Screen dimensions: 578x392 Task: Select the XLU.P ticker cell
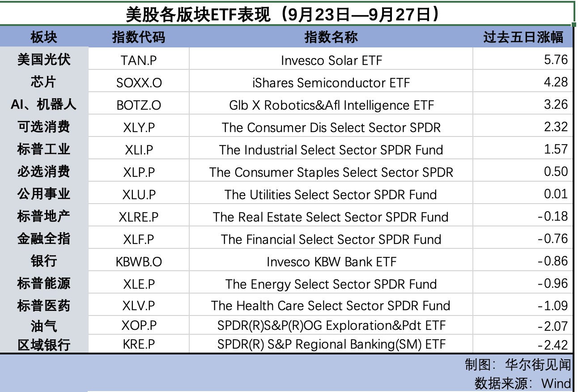(139, 195)
